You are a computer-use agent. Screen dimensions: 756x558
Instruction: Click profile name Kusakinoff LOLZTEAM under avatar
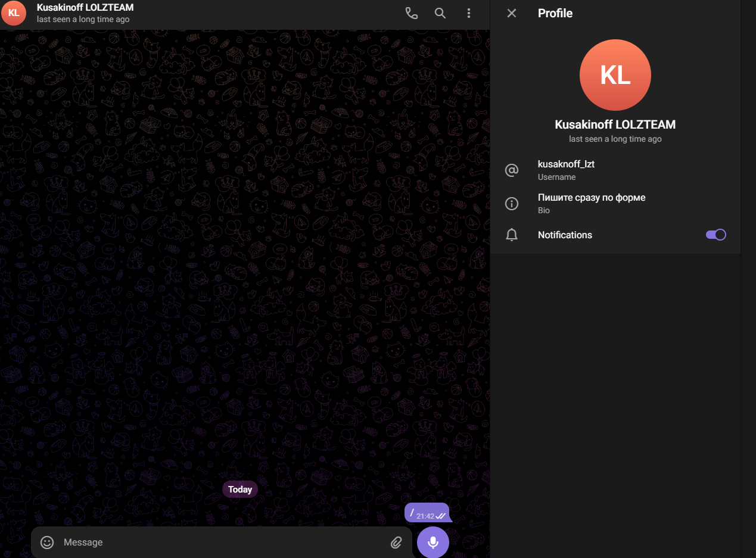tap(615, 124)
